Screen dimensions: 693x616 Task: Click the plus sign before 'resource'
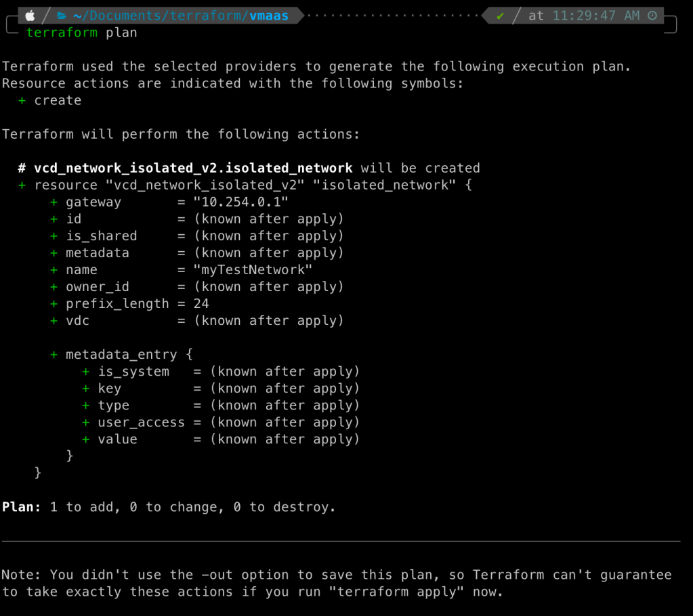(22, 185)
